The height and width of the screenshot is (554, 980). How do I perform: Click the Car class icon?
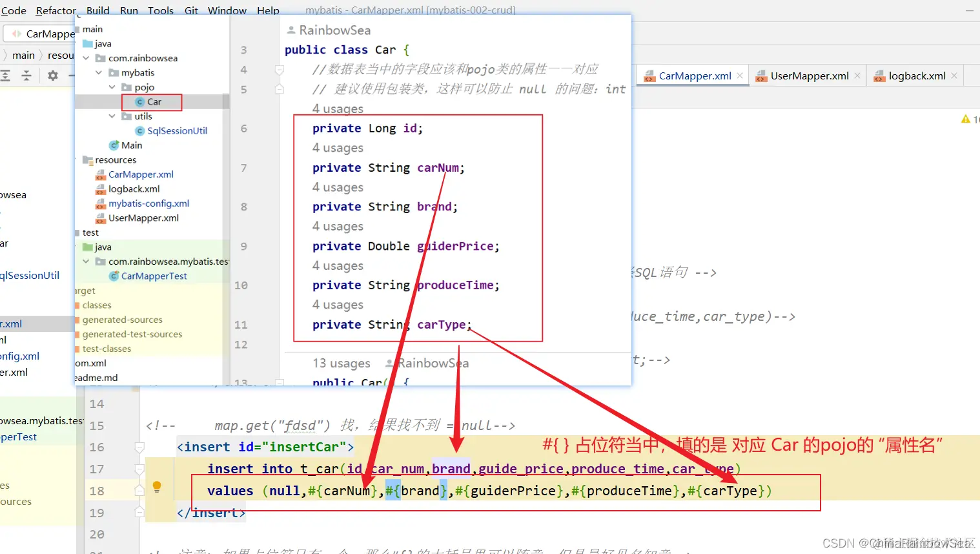pos(139,102)
